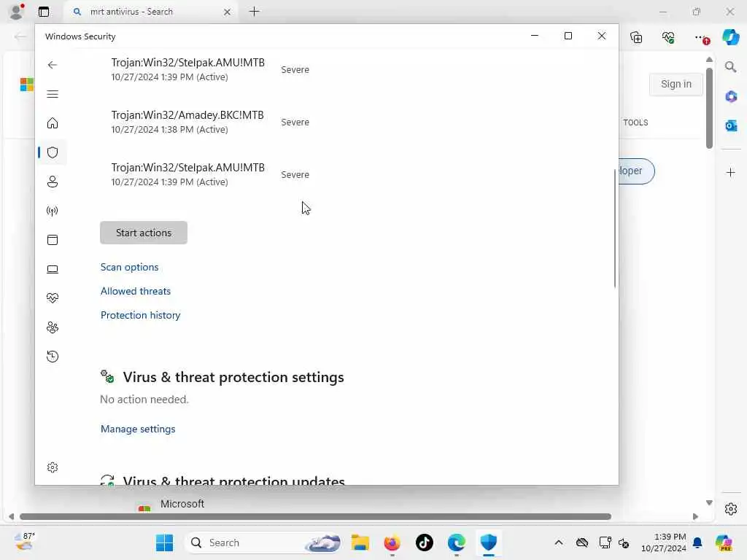The height and width of the screenshot is (560, 747).
Task: Open Family options icon
Action: click(x=53, y=327)
